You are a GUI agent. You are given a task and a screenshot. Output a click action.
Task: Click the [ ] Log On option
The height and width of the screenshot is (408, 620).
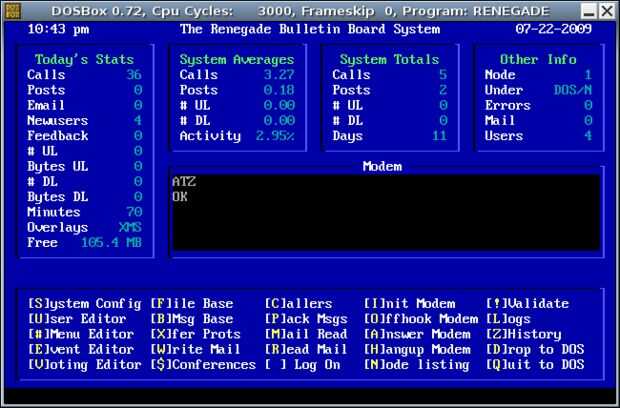(302, 365)
